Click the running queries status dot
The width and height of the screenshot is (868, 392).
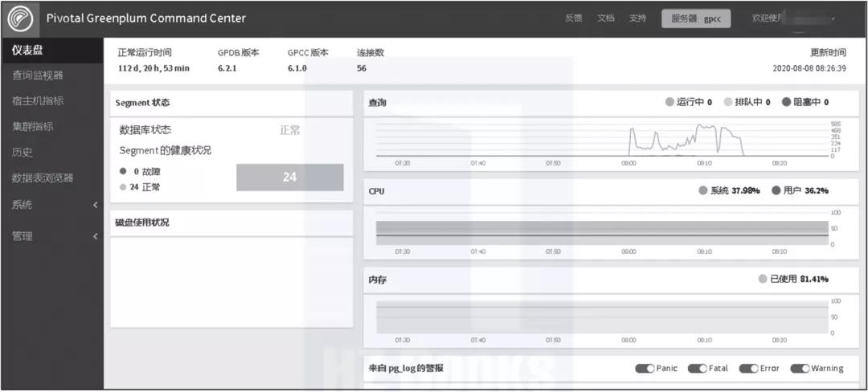tap(669, 102)
